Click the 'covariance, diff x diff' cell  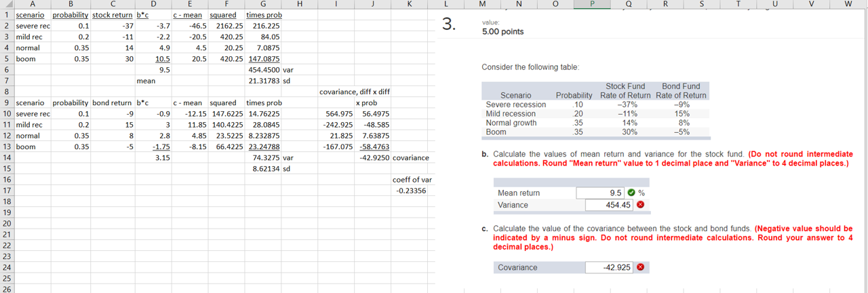click(x=355, y=92)
